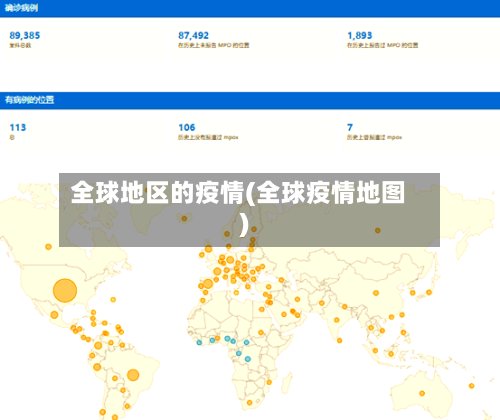Click the 89,385 total cases figure

pyautogui.click(x=25, y=35)
